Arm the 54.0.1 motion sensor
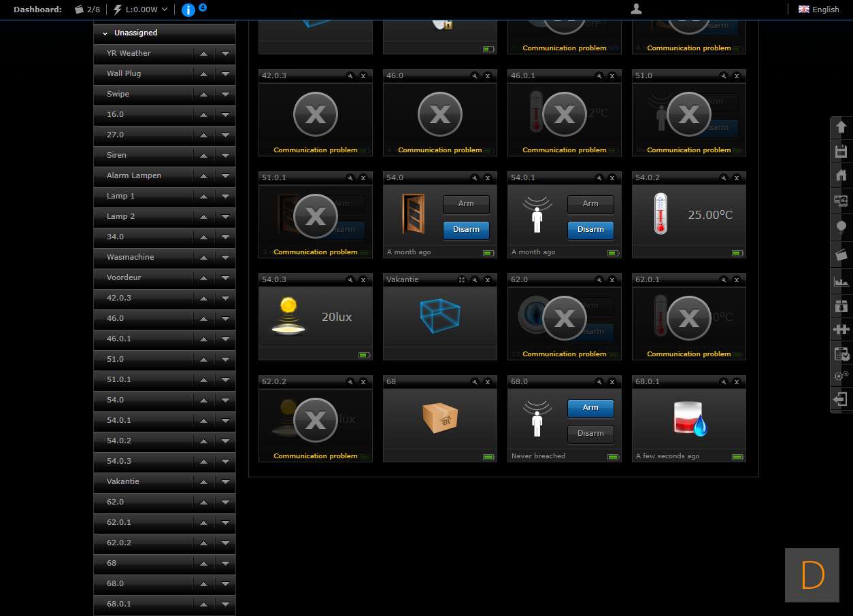Screen dimensions: 853x616 pyautogui.click(x=590, y=203)
